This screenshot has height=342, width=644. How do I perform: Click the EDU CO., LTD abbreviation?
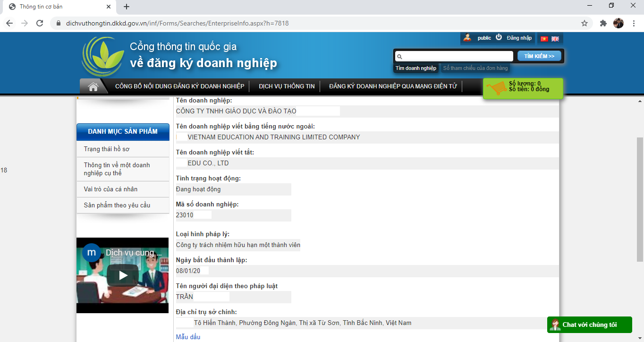click(208, 163)
